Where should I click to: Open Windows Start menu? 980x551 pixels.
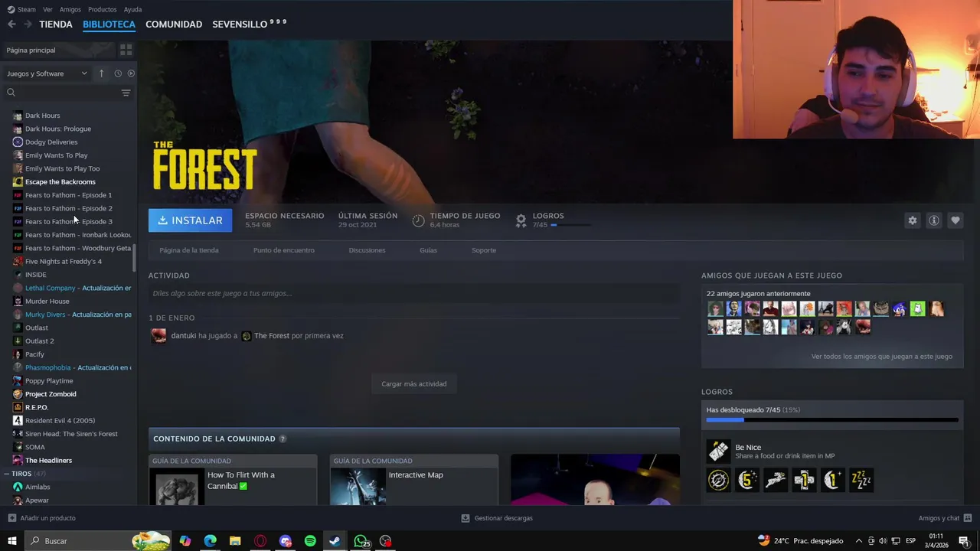11,541
